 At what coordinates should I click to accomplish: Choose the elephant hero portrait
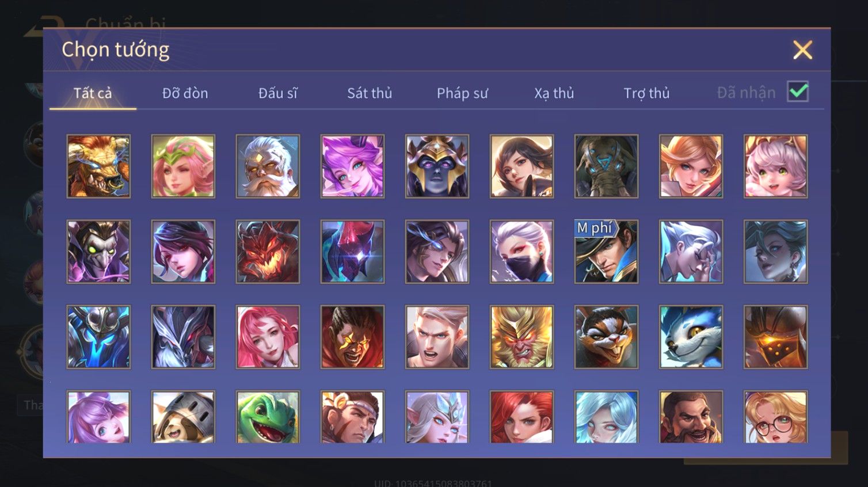click(x=606, y=166)
